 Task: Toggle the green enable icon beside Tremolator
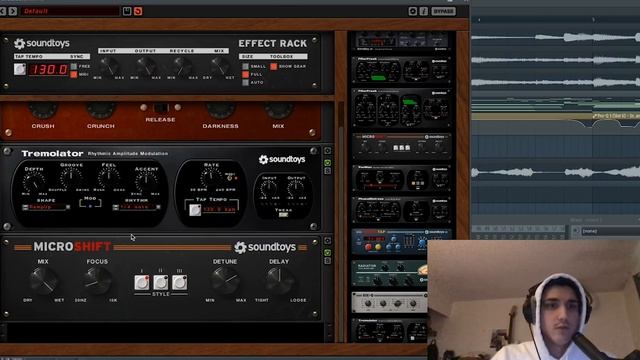click(327, 163)
